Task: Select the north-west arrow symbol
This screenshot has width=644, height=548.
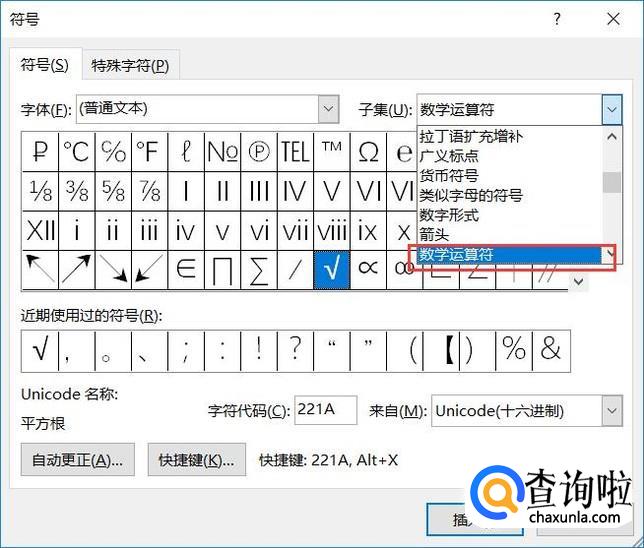Action: (x=40, y=270)
